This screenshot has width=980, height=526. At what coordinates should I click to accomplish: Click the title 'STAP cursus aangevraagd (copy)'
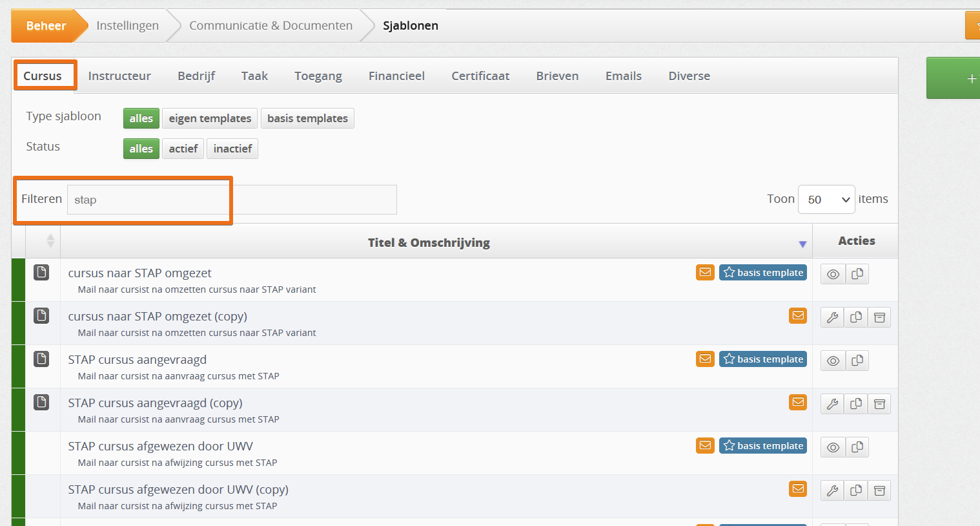pyautogui.click(x=155, y=403)
